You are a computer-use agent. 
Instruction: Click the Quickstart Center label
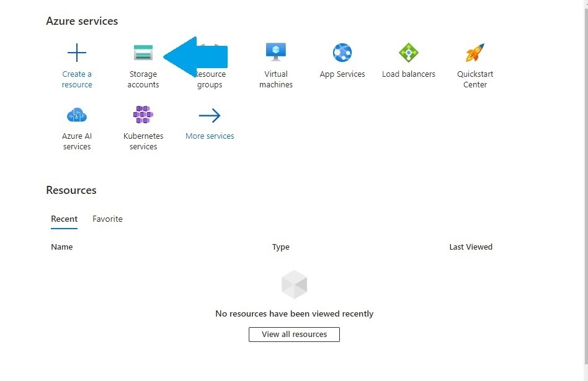(x=475, y=79)
